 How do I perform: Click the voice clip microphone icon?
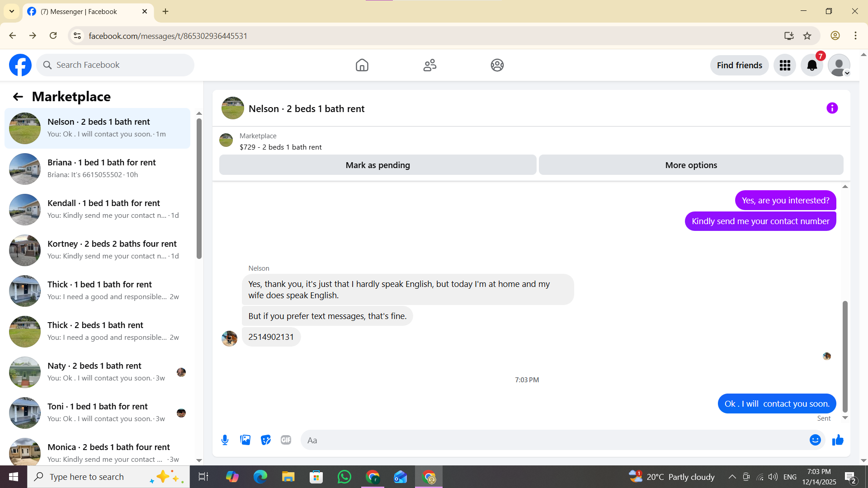225,440
